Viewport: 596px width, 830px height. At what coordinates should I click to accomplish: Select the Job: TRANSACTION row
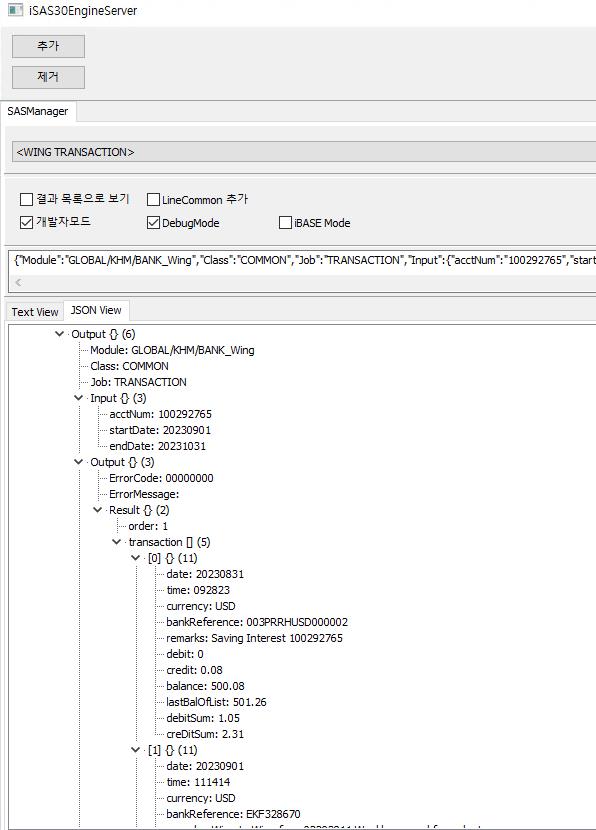click(138, 382)
